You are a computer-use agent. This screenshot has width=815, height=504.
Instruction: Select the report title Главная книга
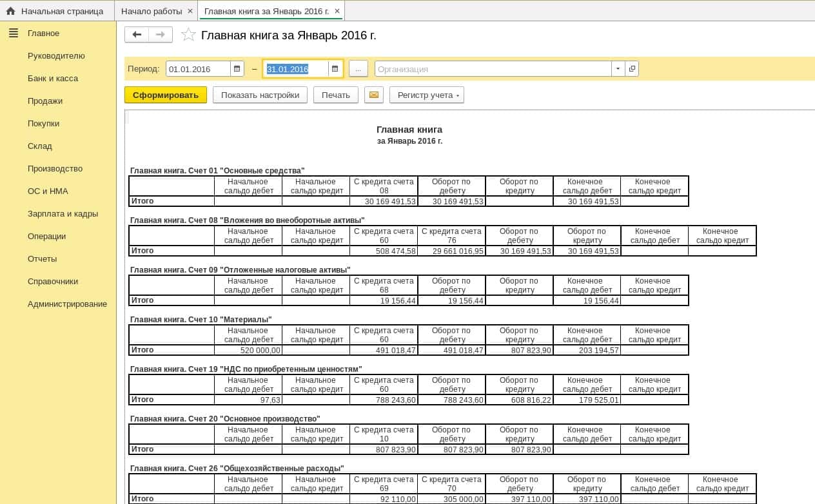tap(409, 130)
